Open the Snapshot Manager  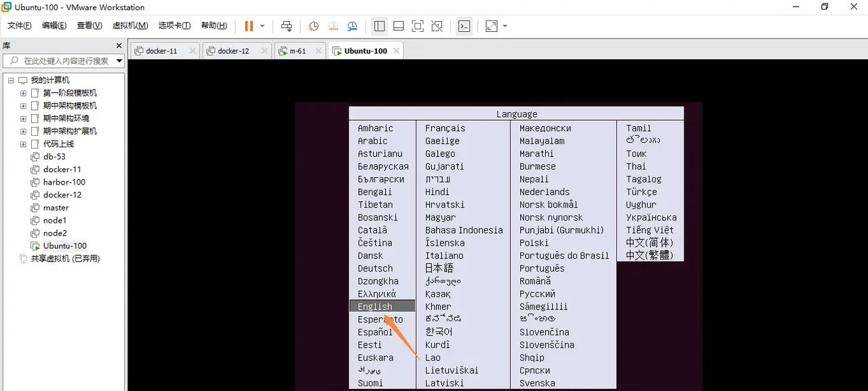[353, 26]
